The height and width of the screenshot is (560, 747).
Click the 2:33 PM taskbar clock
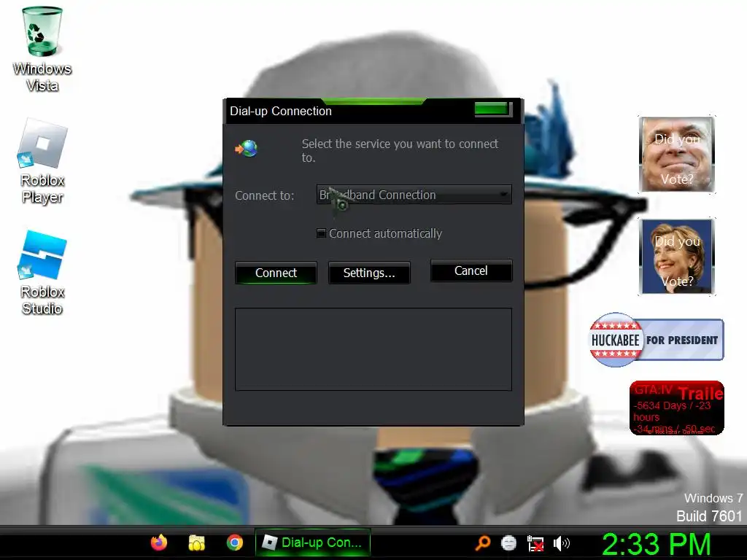point(657,544)
